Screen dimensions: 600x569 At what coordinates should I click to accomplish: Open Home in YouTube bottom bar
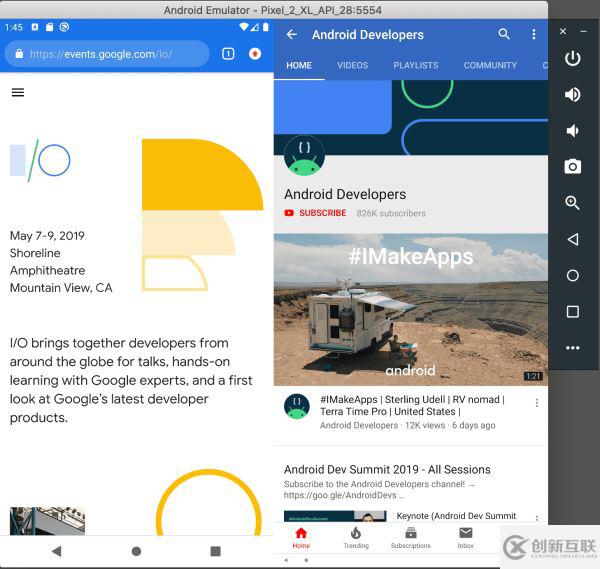pyautogui.click(x=301, y=538)
